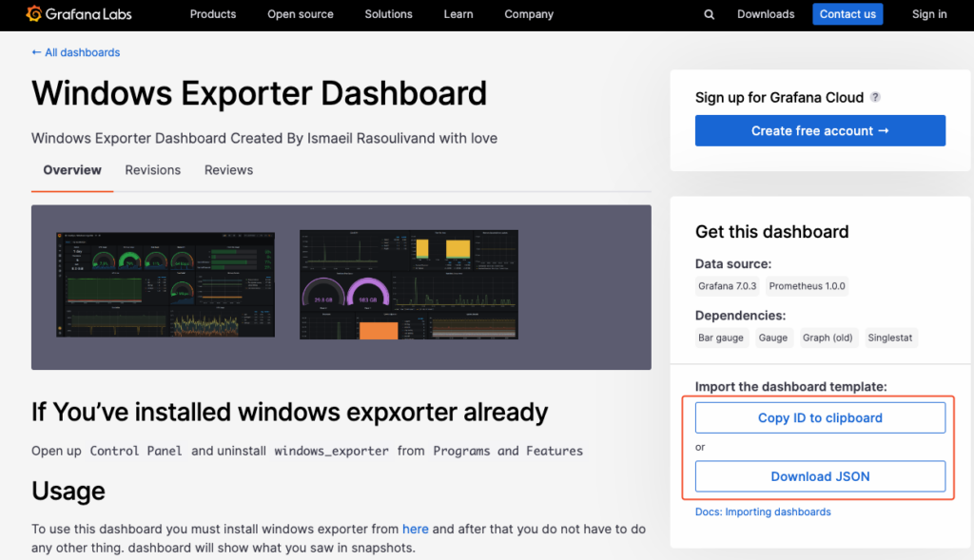Switch to the Revisions tab
The height and width of the screenshot is (560, 974).
point(153,170)
